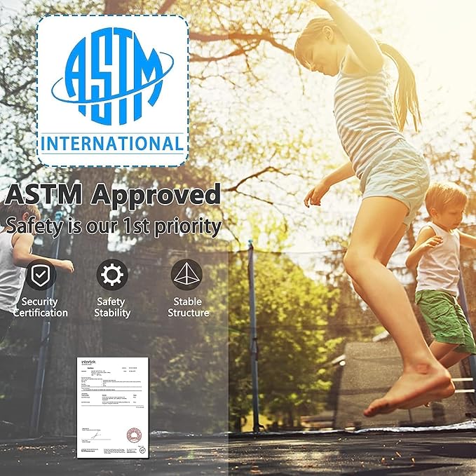476x476 pixels.
Task: Click the INTERNATIONAL text under the ASTM logo
Action: point(112,144)
